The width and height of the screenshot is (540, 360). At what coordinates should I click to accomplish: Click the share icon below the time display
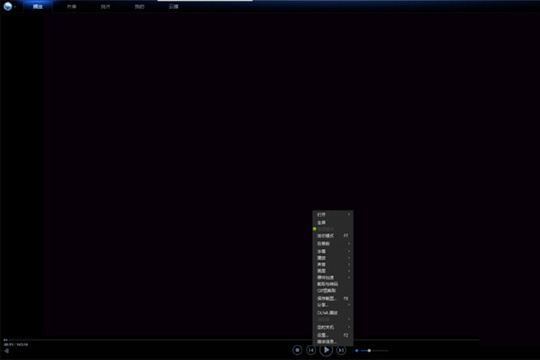(x=7, y=351)
